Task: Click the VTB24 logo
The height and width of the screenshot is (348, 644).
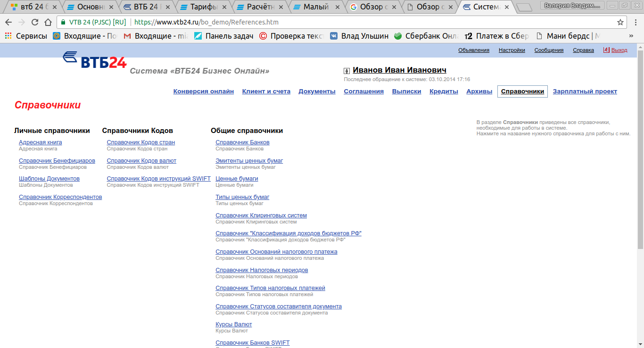Action: point(94,60)
